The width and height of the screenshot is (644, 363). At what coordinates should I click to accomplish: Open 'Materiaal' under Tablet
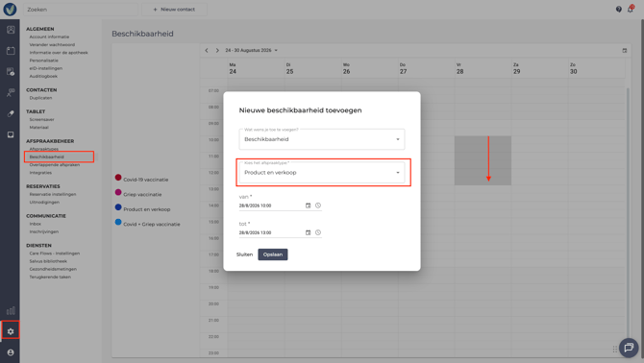click(x=39, y=127)
